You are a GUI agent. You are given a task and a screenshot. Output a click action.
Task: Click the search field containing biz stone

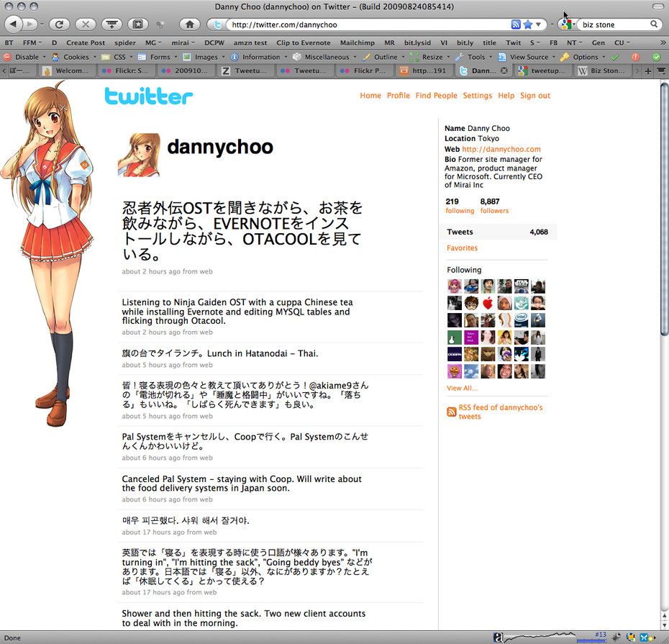point(614,24)
